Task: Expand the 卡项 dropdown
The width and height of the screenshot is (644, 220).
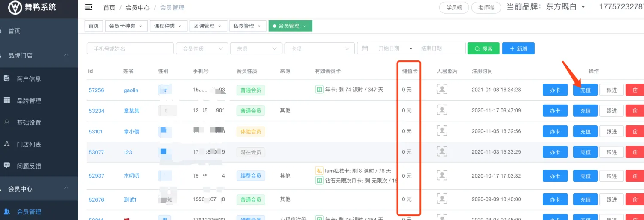Action: pyautogui.click(x=319, y=48)
